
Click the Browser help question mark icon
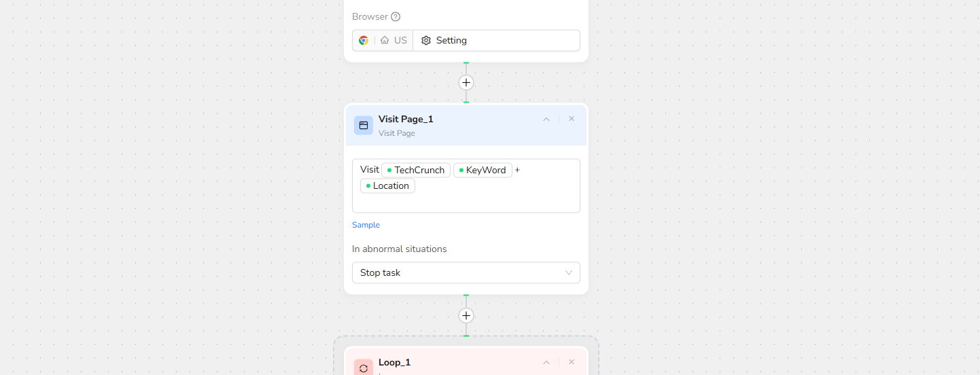(396, 16)
